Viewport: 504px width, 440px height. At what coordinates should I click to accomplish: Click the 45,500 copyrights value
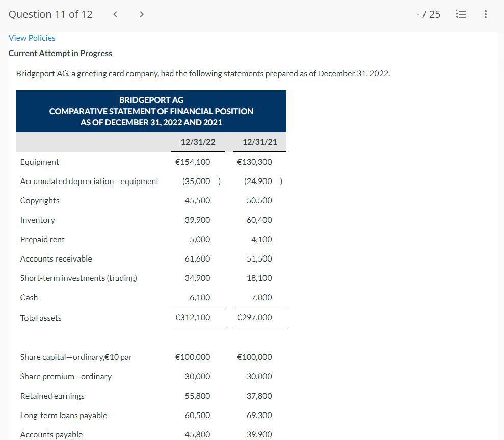coord(197,201)
